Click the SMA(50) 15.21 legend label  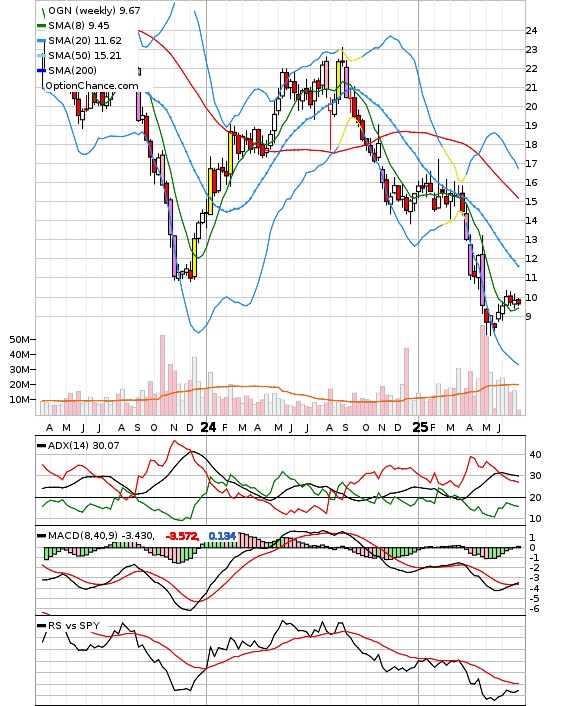pyautogui.click(x=85, y=55)
